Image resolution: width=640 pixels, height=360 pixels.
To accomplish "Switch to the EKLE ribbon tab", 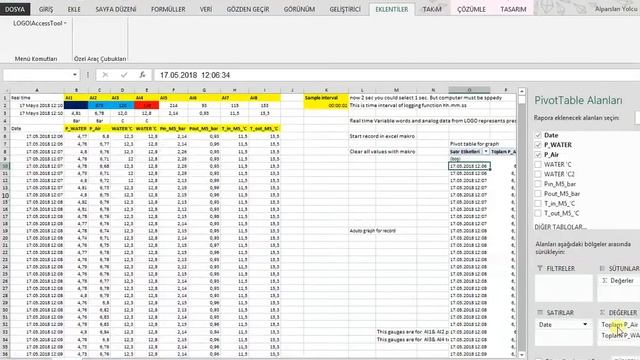I will point(74,9).
